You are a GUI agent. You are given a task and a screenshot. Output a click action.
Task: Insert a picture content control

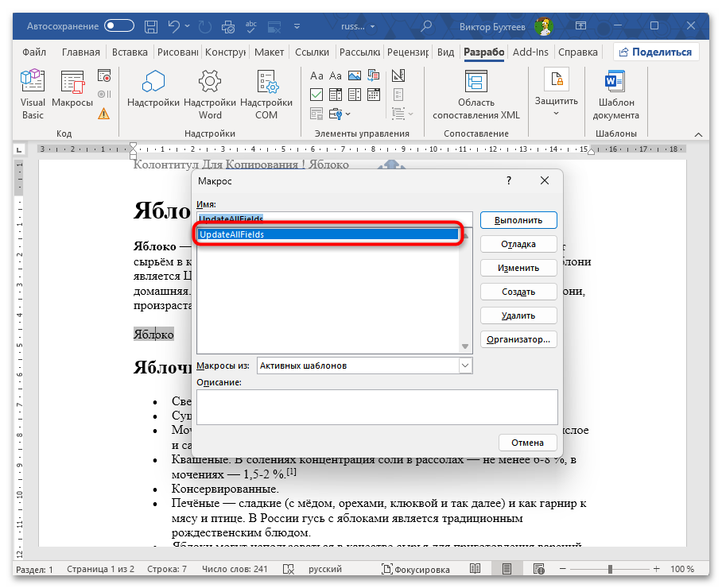click(355, 75)
